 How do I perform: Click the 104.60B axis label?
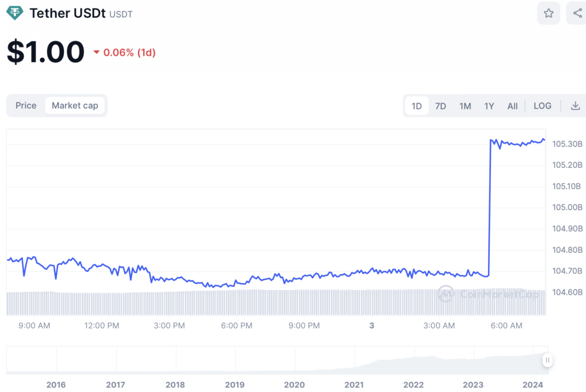pos(567,292)
